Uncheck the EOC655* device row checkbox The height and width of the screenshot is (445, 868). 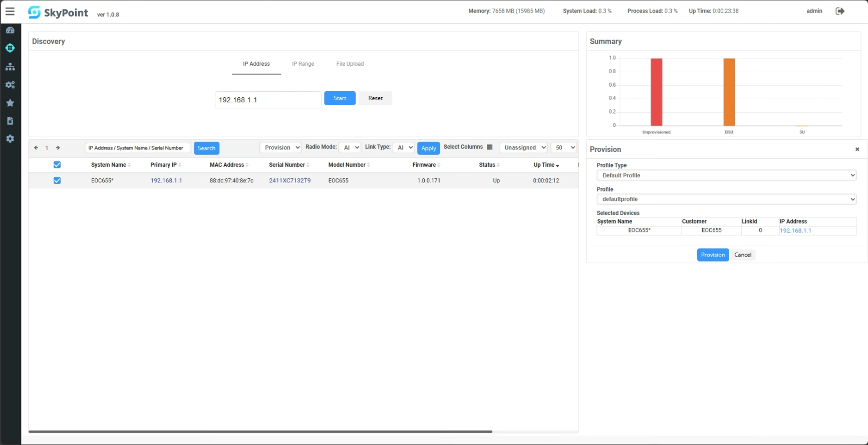[57, 180]
